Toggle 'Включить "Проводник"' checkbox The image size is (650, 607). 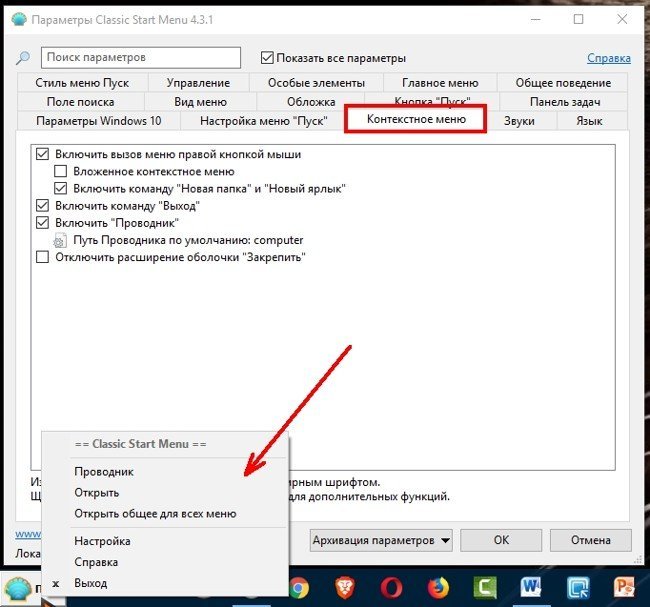(x=42, y=223)
